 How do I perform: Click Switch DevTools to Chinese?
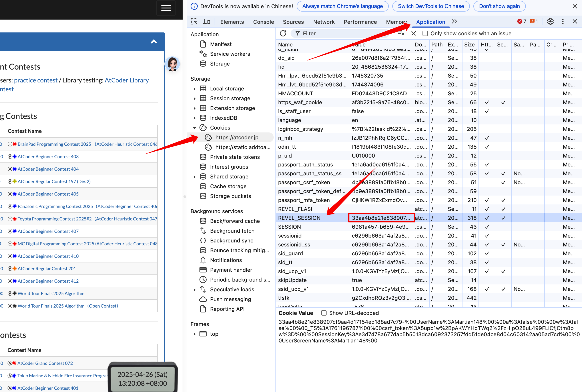pos(431,6)
